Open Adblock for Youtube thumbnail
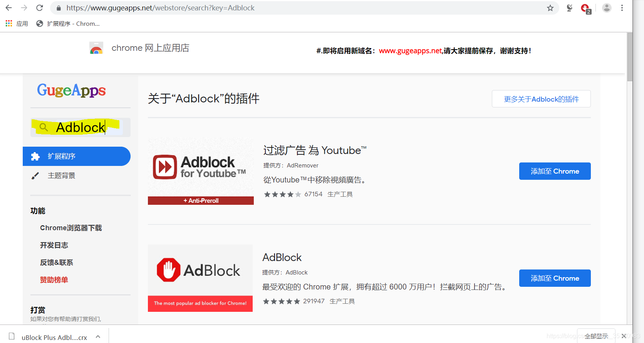 201,171
